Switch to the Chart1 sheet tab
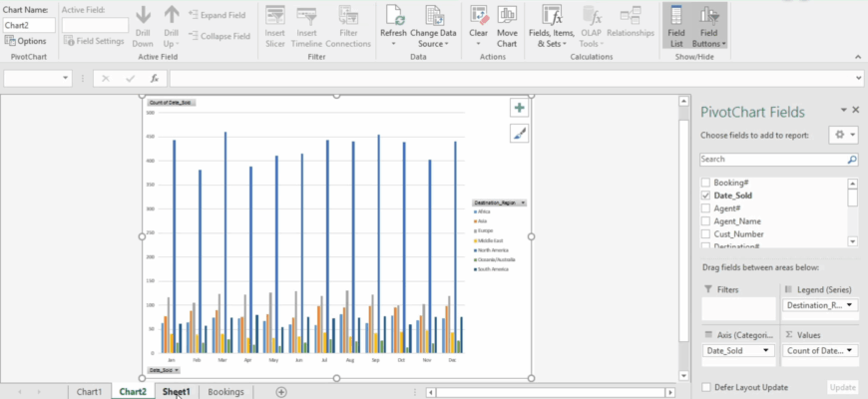Image resolution: width=868 pixels, height=399 pixels. [x=90, y=392]
